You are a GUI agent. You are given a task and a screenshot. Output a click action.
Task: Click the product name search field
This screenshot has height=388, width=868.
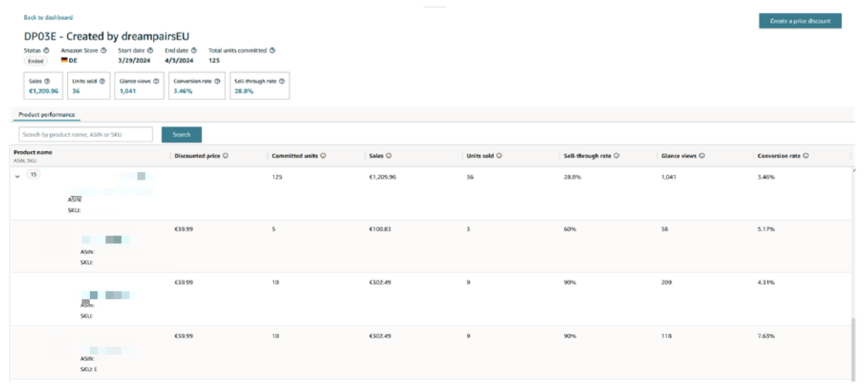[x=86, y=134]
